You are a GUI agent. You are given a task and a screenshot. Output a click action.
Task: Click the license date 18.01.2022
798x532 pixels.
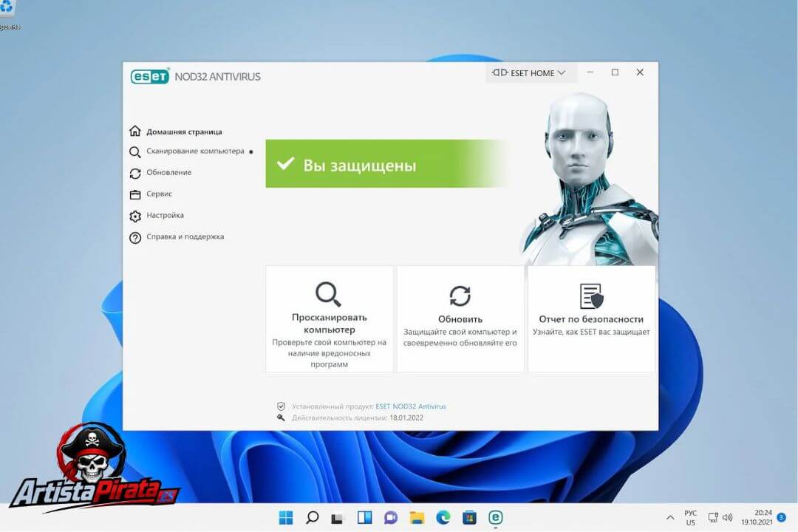point(406,417)
